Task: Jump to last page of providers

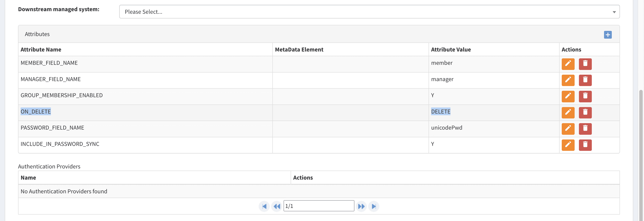Action: (374, 206)
